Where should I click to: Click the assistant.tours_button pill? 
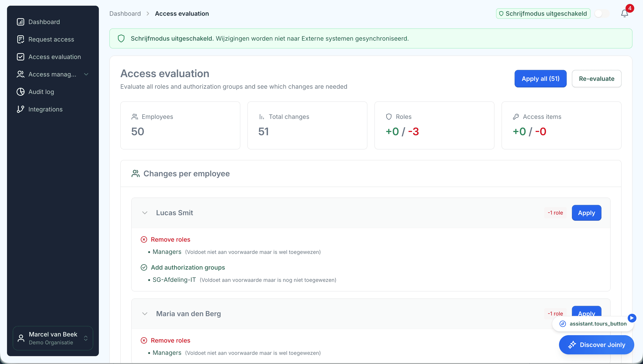[x=593, y=324]
